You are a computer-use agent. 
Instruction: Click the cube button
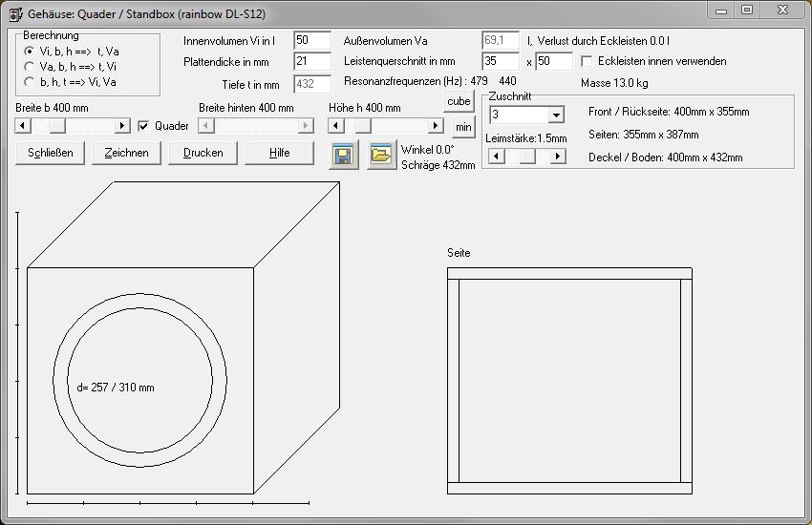click(459, 101)
